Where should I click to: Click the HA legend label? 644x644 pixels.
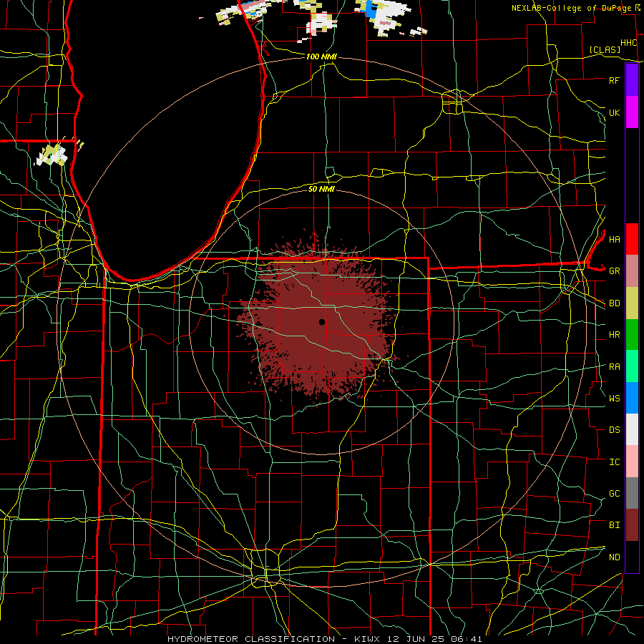click(x=614, y=240)
